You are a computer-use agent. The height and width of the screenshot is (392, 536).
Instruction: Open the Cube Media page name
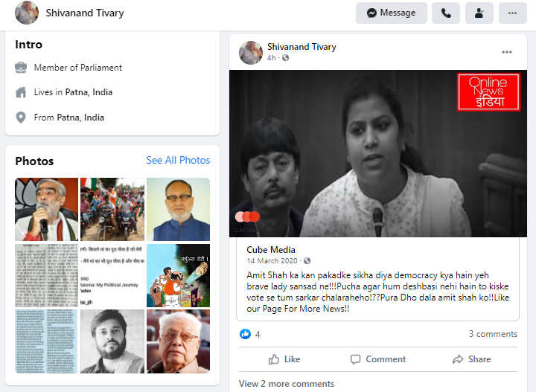[271, 250]
